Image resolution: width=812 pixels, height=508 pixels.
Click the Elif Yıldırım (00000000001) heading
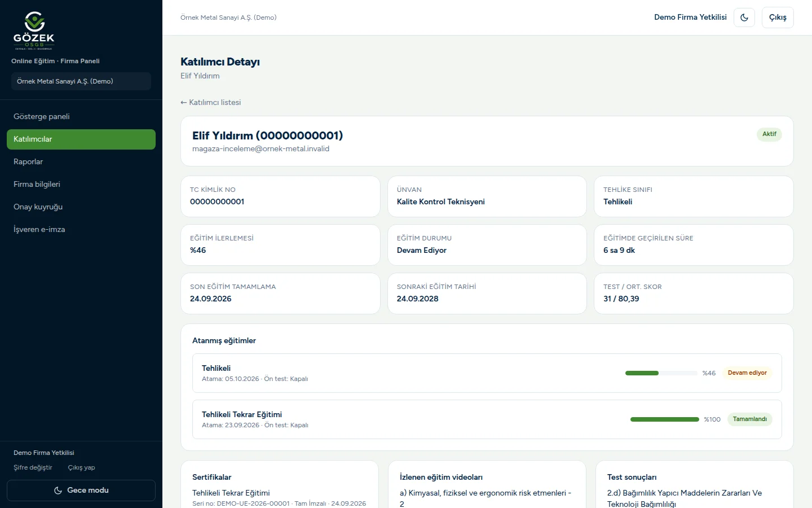[x=268, y=135]
